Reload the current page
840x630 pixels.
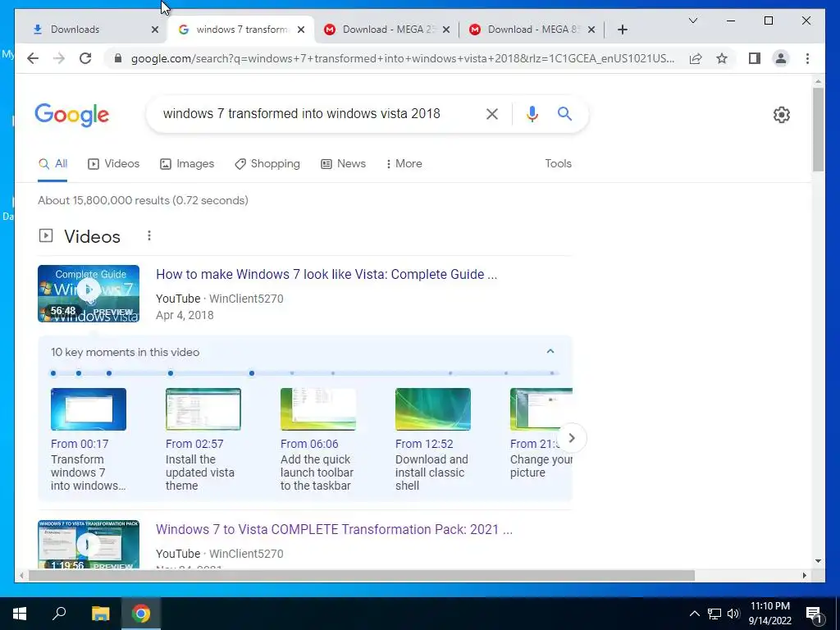tap(85, 58)
